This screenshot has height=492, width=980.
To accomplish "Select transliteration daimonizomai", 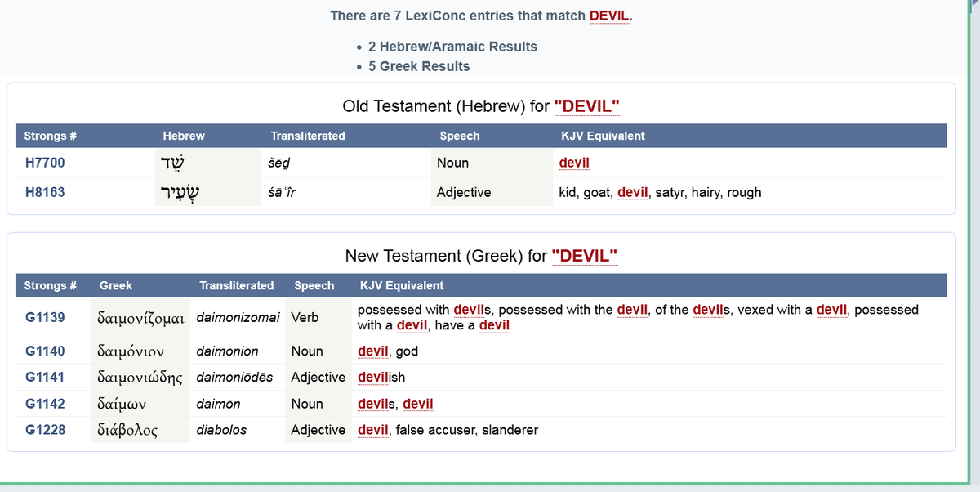I will click(238, 317).
